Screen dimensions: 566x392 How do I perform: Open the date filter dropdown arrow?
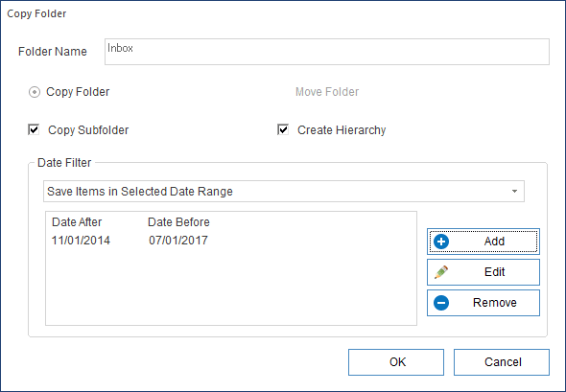coord(514,191)
